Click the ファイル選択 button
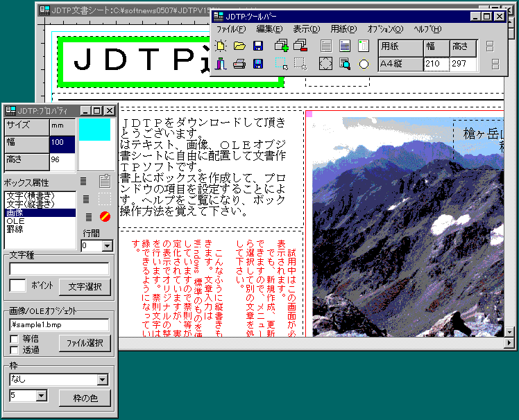The image size is (519, 420). point(85,343)
